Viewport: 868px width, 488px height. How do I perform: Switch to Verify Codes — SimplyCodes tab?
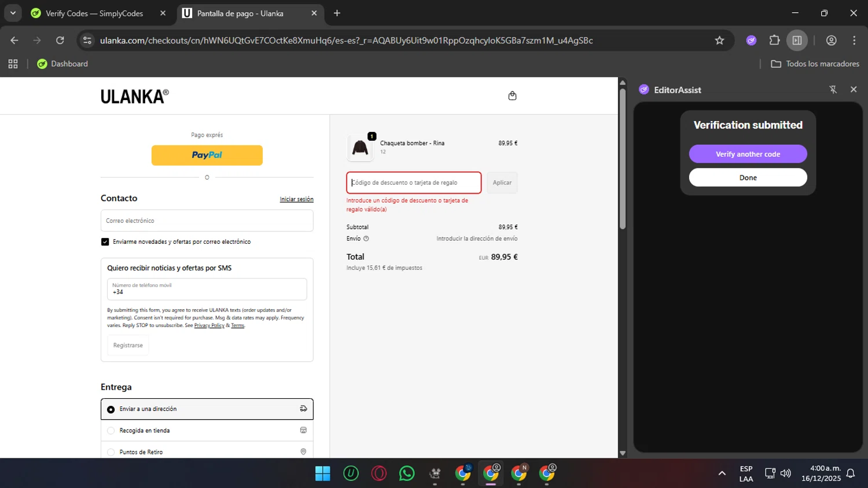tap(94, 13)
